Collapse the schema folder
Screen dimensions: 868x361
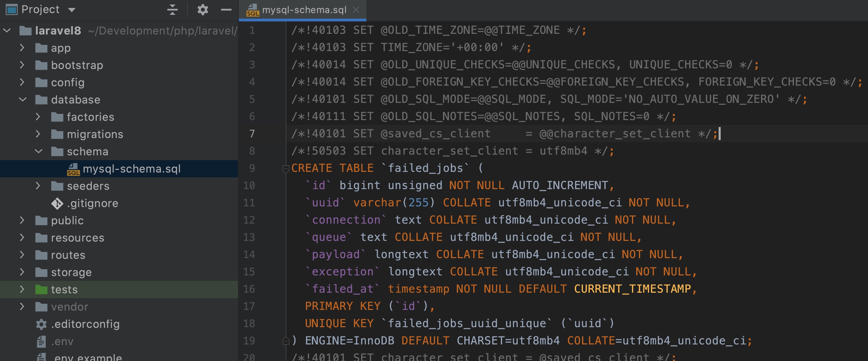pos(39,152)
